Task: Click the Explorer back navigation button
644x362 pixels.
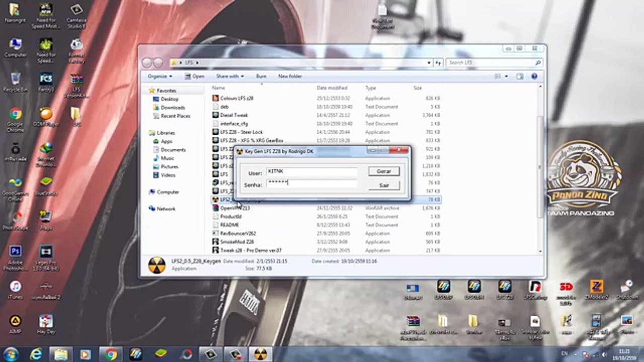Action: (147, 63)
